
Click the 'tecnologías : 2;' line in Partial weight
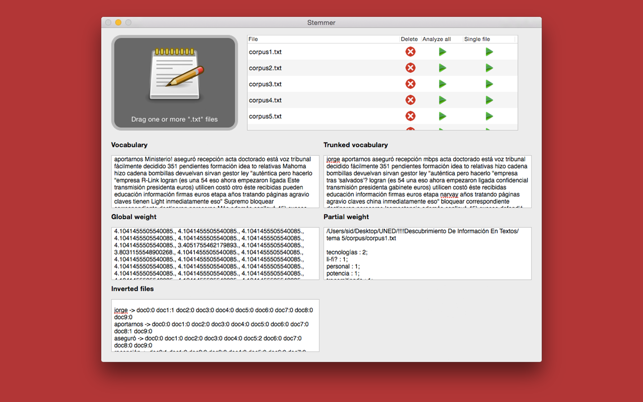pos(347,252)
